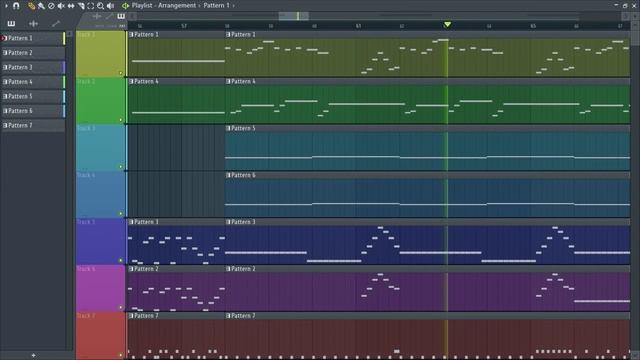Select the Delete tool
640x360 pixels.
tap(51, 6)
